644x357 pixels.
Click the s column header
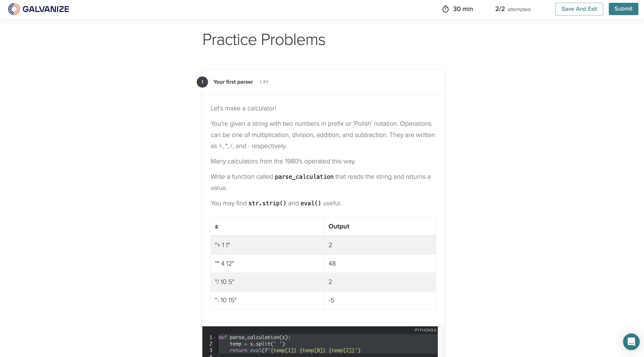point(216,226)
